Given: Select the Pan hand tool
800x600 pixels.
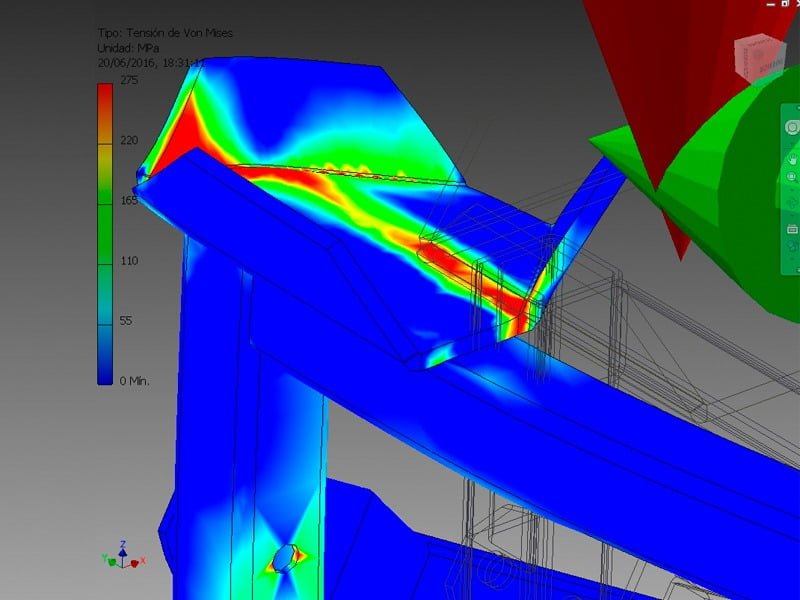Looking at the screenshot, I should tap(792, 158).
